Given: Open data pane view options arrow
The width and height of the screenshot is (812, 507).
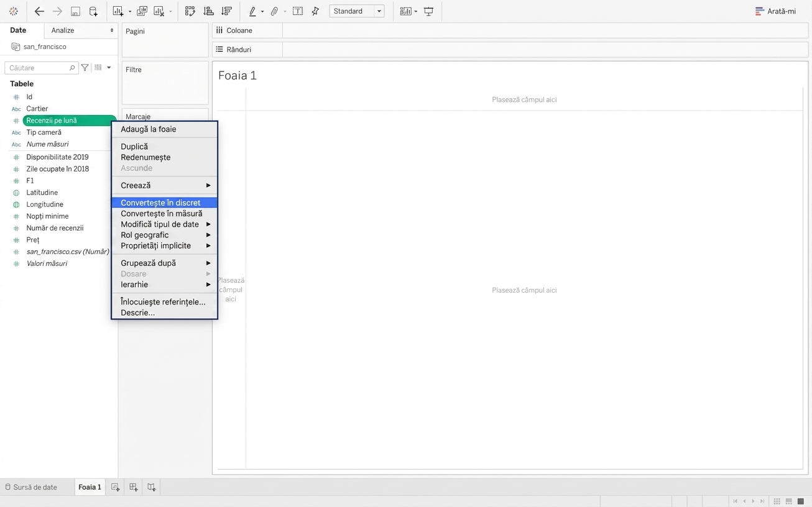Looking at the screenshot, I should click(x=109, y=68).
